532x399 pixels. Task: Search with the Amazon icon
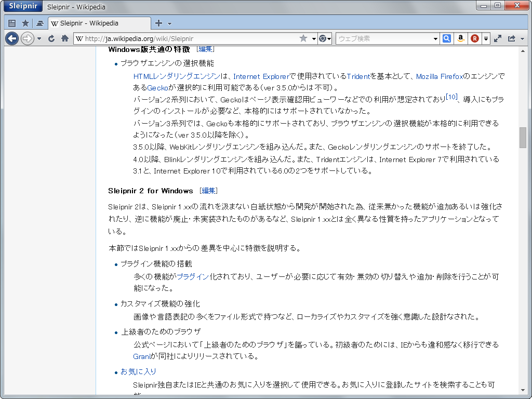coord(460,38)
